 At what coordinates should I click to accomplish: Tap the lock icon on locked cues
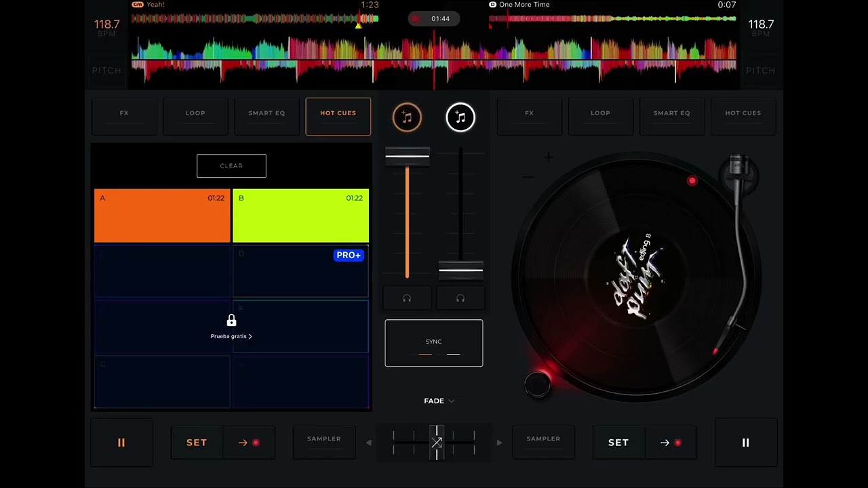coord(231,321)
